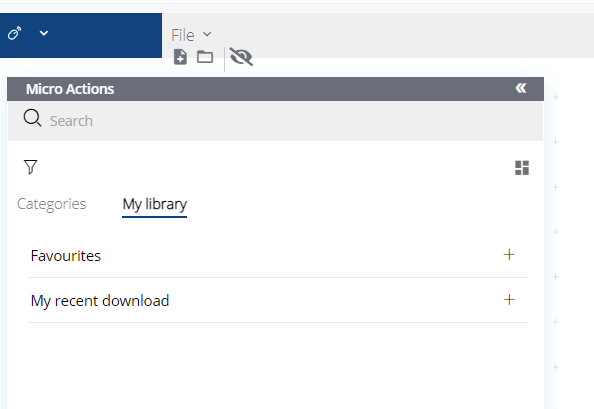Screen dimensions: 594x409
Task: Expand Favourites with its plus icon
Action: click(509, 254)
